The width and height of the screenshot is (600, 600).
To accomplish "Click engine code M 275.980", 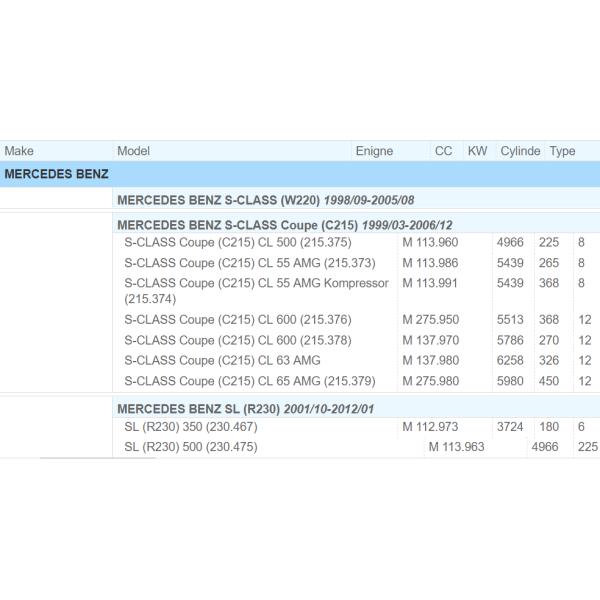I will (x=430, y=381).
